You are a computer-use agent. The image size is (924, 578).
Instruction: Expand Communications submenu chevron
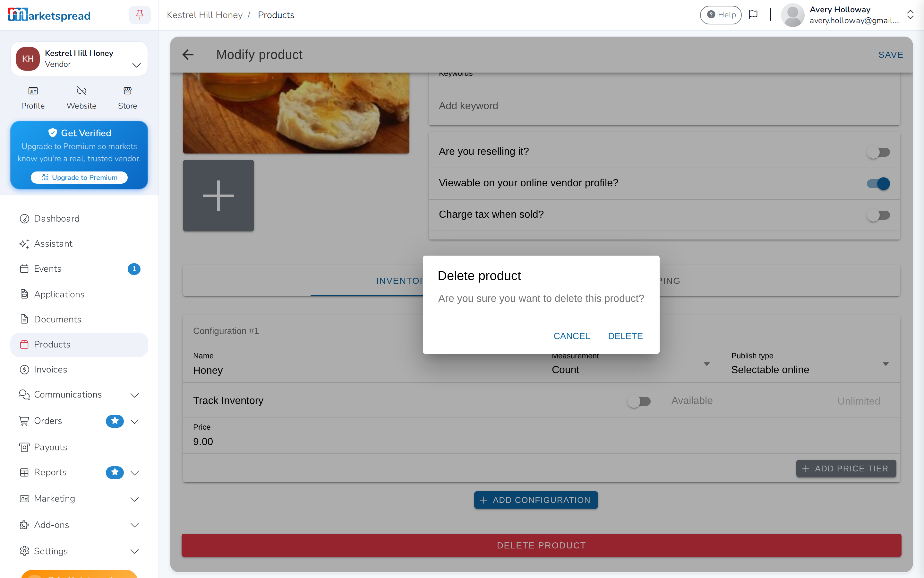click(x=134, y=395)
